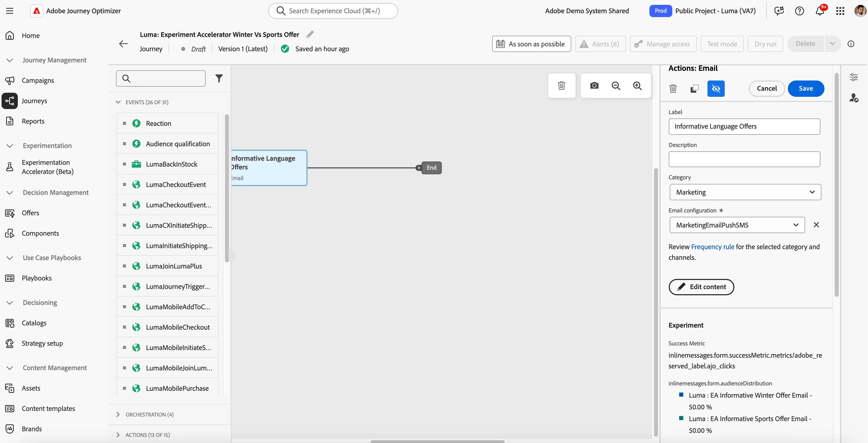Expand the ACTIONS section
Viewport: 868px width, 443px height.
tap(118, 435)
